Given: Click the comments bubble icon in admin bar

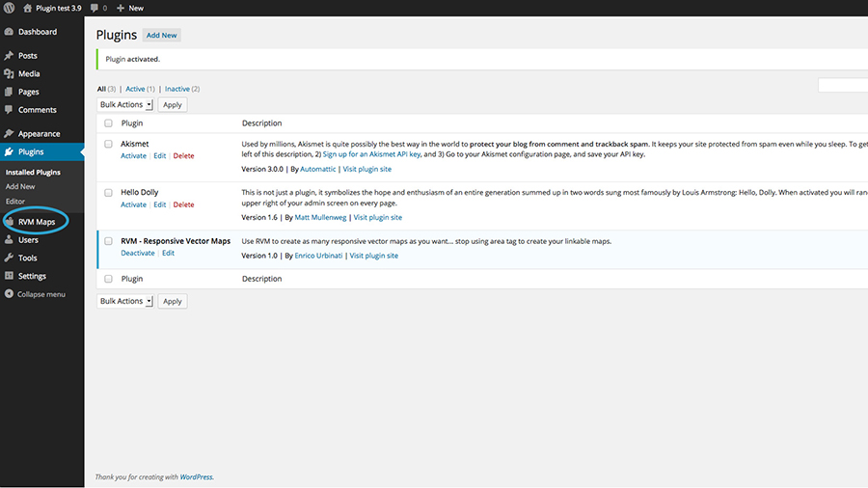Looking at the screenshot, I should [95, 8].
